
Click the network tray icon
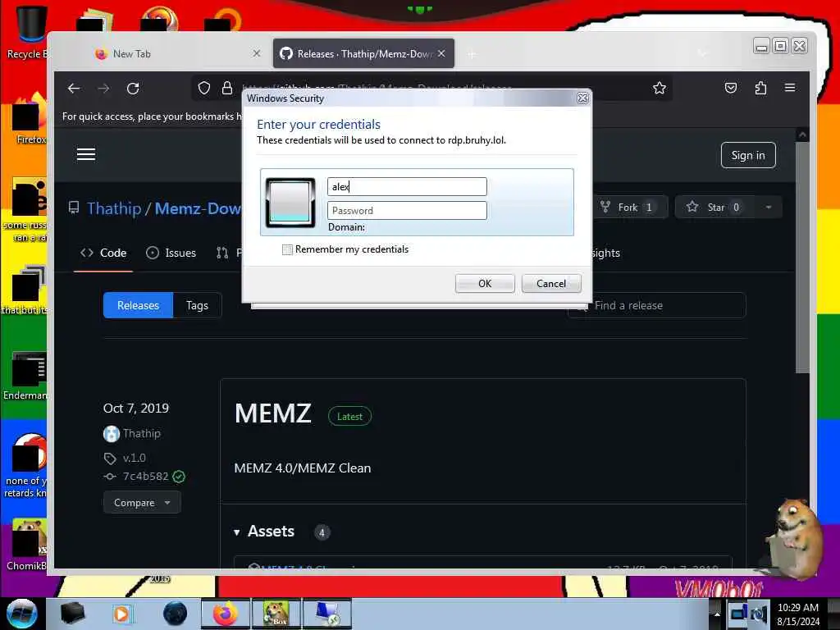tap(738, 614)
